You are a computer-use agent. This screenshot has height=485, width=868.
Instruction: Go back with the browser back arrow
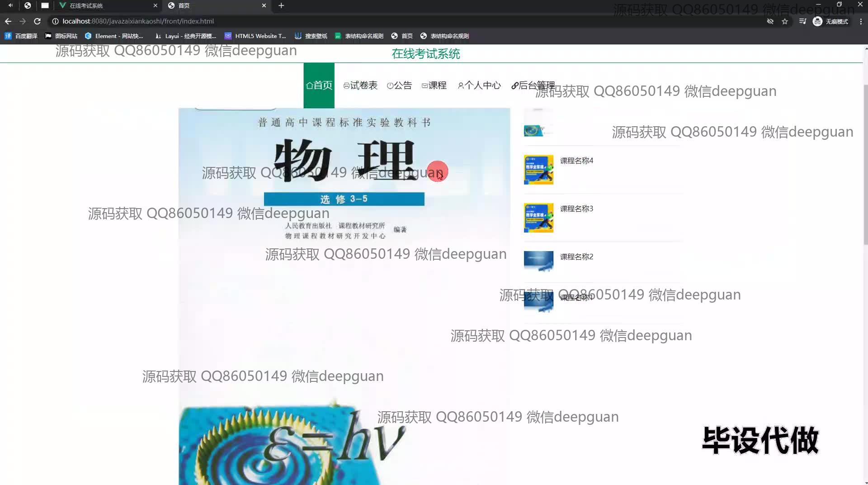(x=8, y=21)
